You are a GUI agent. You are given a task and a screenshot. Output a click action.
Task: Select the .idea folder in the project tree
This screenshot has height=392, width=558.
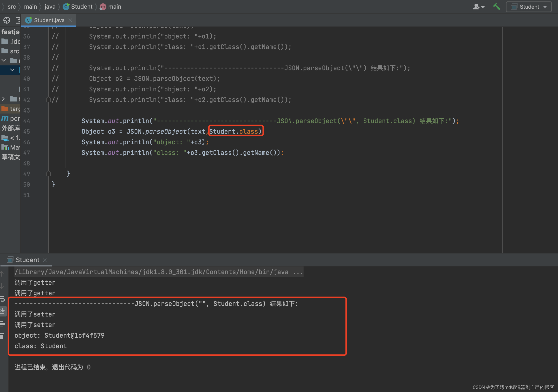[x=10, y=42]
